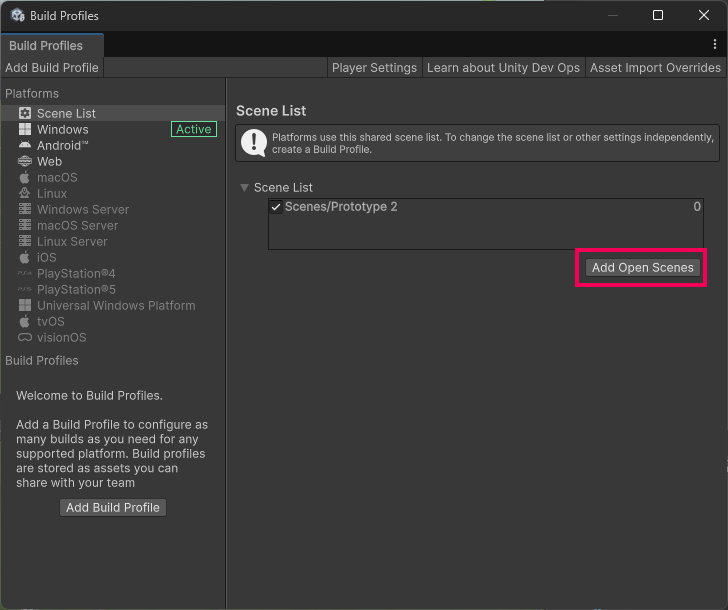Select Universal Windows Platform in the list
This screenshot has width=728, height=610.
click(x=116, y=306)
